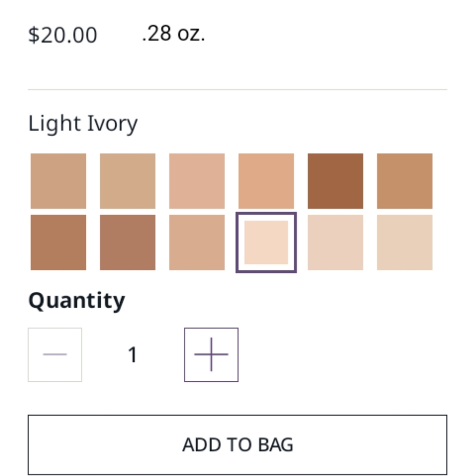Choose the third top-row pinkish beige swatch
This screenshot has height=476, width=475.
(x=197, y=181)
